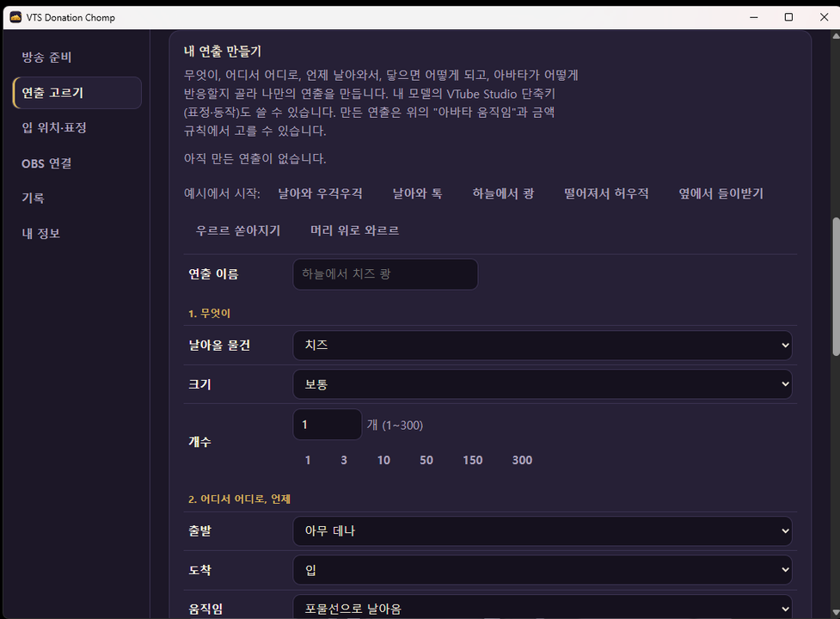Start from the 날아와 우걱우걱 example

(x=321, y=193)
